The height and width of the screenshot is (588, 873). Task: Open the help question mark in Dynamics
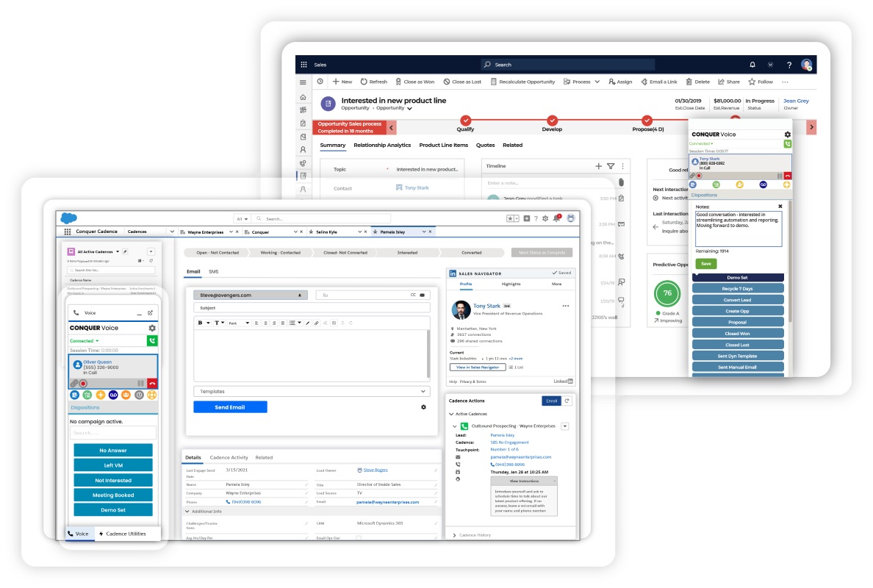click(789, 65)
